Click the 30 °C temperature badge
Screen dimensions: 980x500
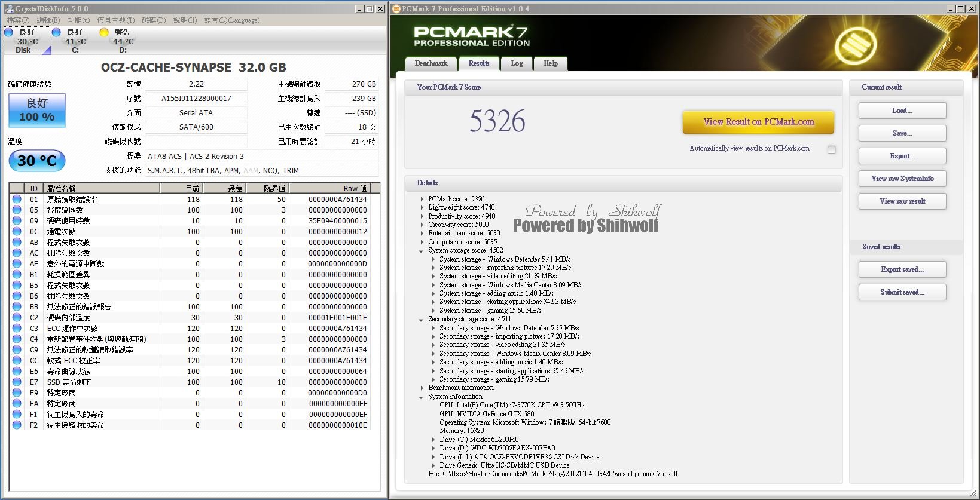point(37,161)
